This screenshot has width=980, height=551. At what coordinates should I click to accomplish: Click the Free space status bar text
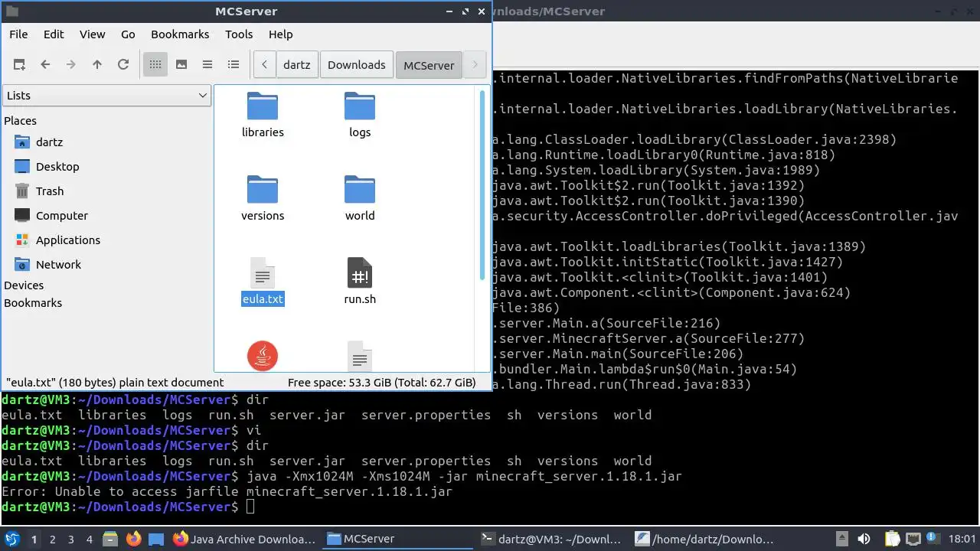[381, 383]
